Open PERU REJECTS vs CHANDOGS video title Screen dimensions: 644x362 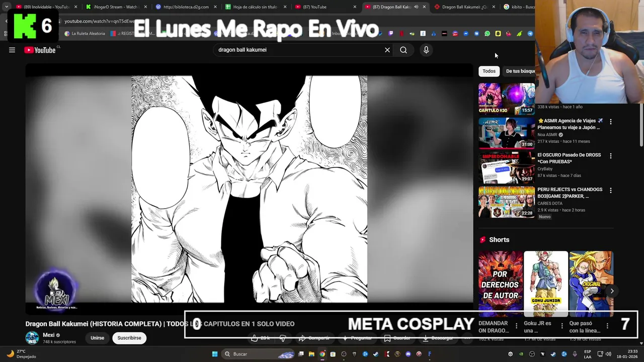570,193
